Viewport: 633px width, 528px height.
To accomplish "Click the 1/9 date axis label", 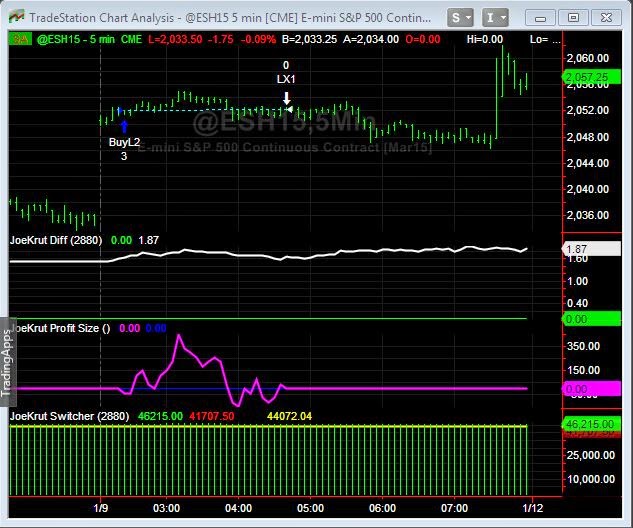I will 101,508.
